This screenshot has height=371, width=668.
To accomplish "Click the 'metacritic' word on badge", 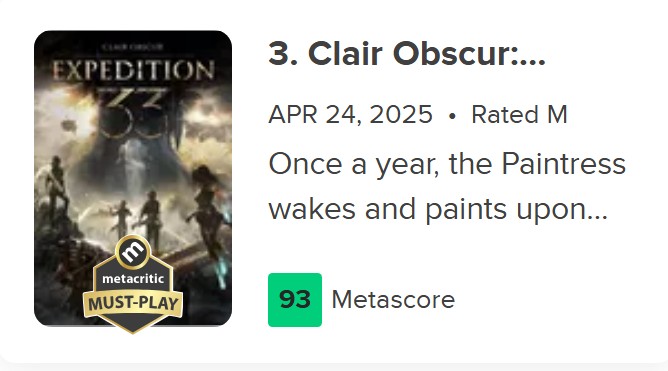I will pos(133,279).
